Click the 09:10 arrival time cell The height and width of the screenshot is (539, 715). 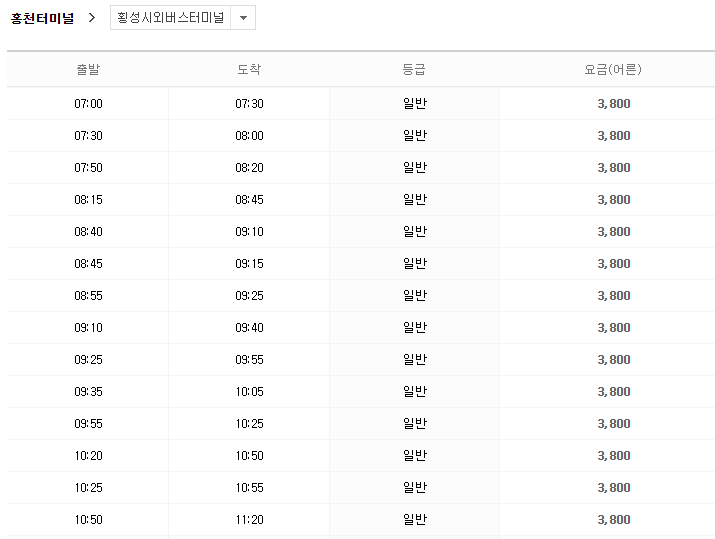pyautogui.click(x=249, y=232)
